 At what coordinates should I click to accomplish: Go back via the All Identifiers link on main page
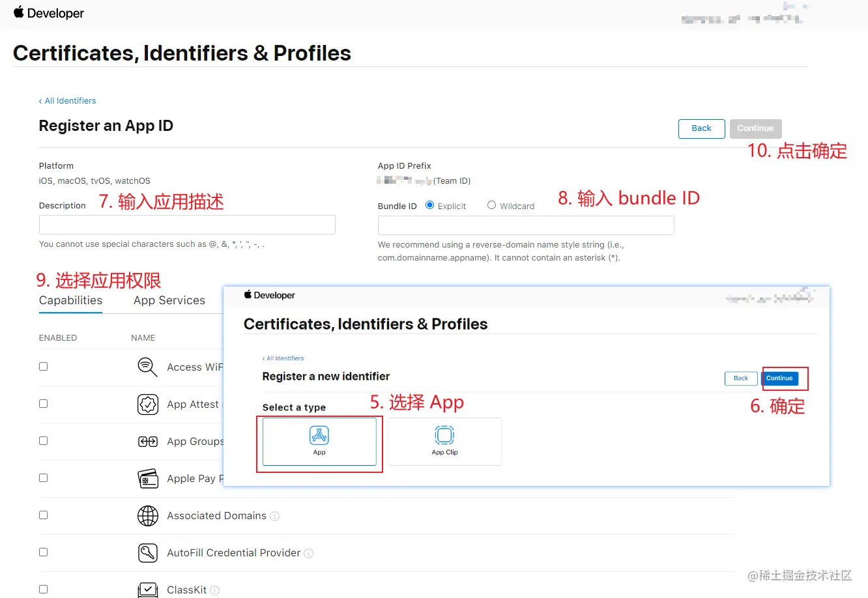pyautogui.click(x=68, y=101)
